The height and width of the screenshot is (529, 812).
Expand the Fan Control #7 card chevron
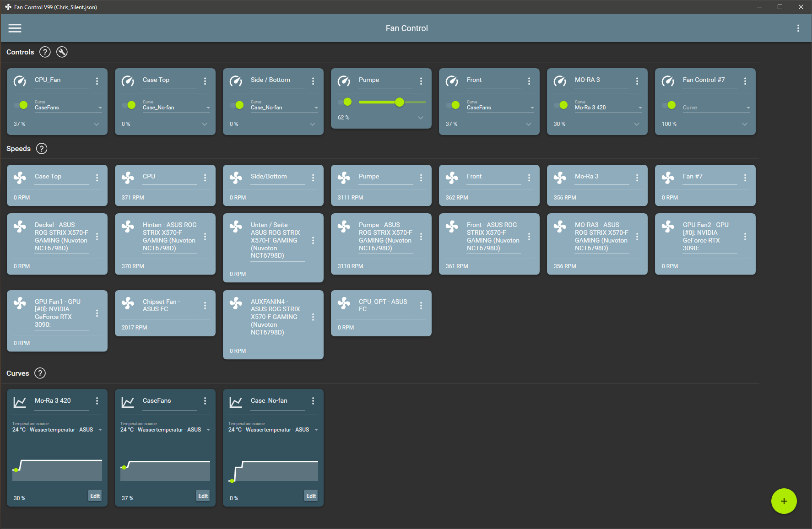click(745, 124)
